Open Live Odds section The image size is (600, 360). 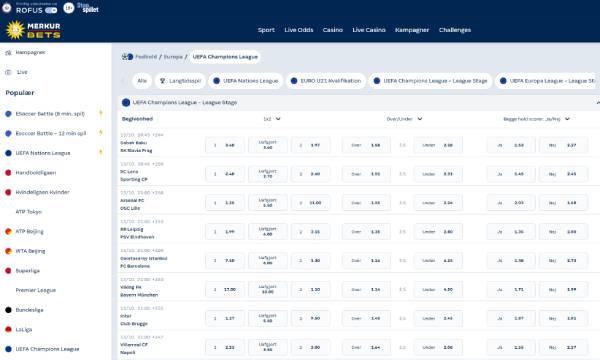pyautogui.click(x=299, y=30)
